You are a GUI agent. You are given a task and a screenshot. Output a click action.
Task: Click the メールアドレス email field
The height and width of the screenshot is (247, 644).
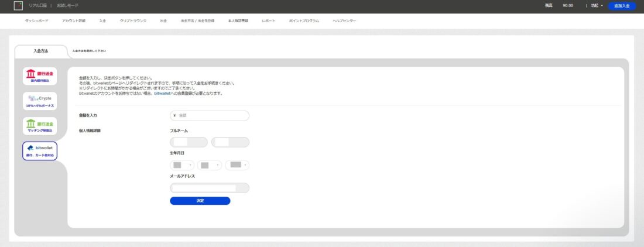point(210,188)
